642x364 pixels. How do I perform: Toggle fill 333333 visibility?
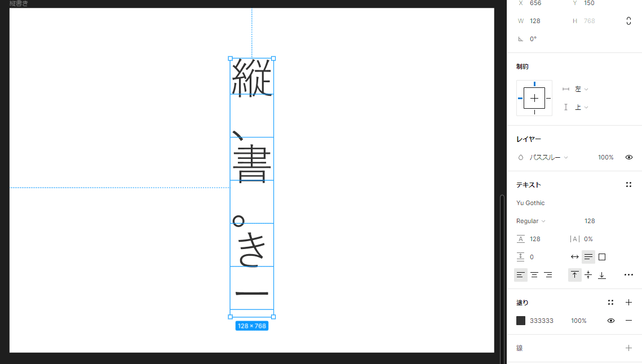[611, 321]
